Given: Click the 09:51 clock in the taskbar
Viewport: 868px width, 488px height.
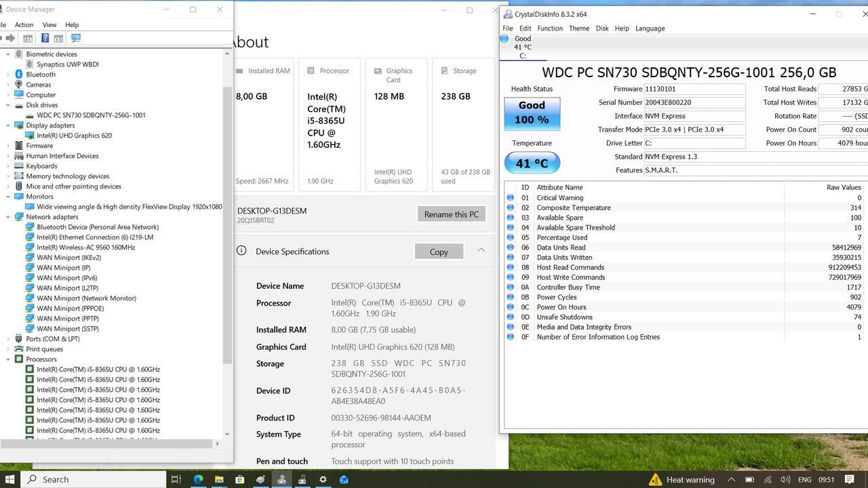Looking at the screenshot, I should click(826, 479).
